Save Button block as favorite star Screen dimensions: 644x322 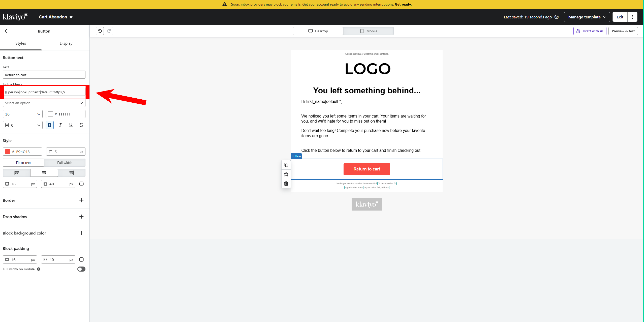click(x=286, y=174)
